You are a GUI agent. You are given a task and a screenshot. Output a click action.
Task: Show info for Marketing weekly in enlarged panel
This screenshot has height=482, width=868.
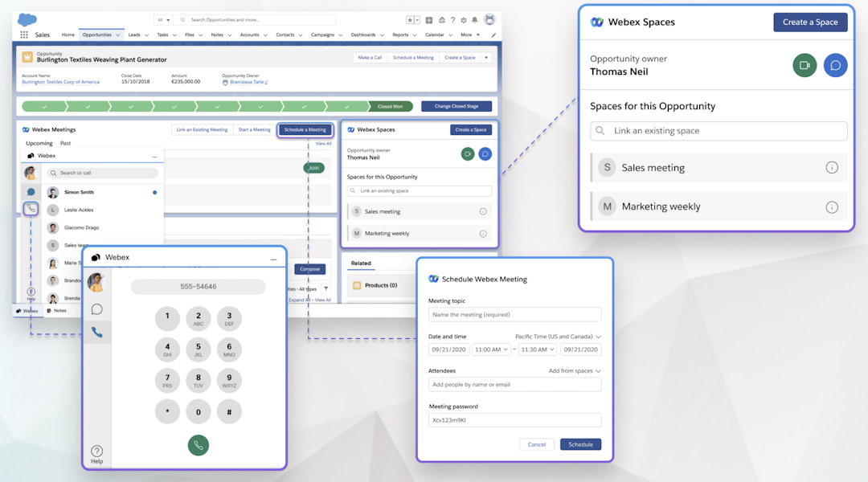point(832,207)
